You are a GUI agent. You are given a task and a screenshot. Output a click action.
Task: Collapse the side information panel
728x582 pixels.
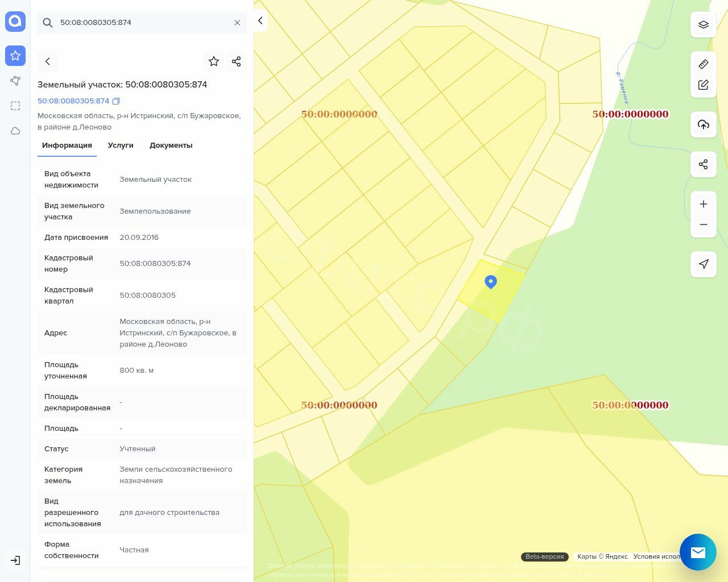click(x=260, y=21)
